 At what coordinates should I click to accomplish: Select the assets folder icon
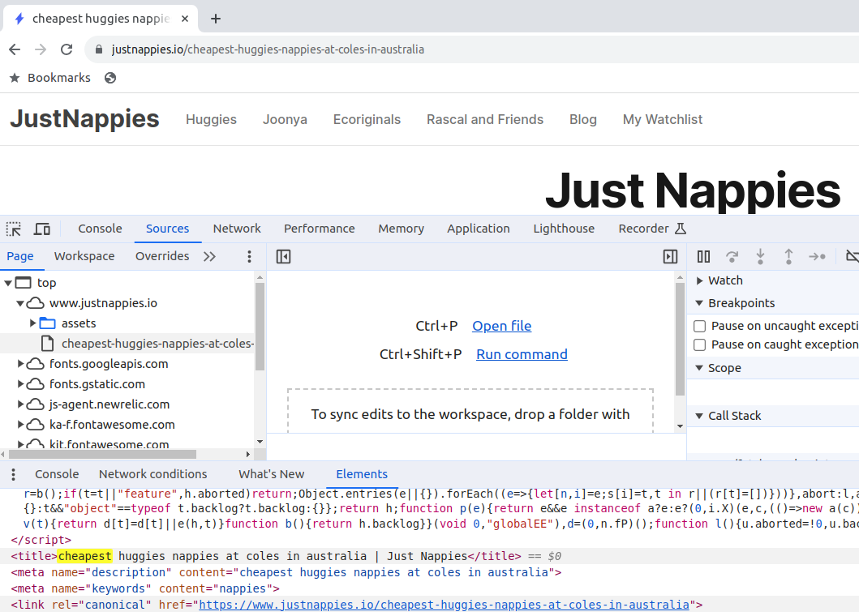[x=48, y=323]
